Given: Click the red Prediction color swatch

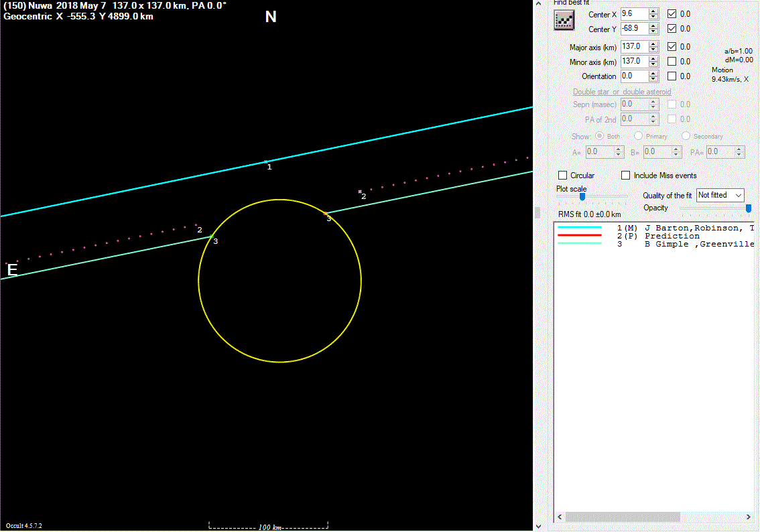Looking at the screenshot, I should pyautogui.click(x=580, y=235).
